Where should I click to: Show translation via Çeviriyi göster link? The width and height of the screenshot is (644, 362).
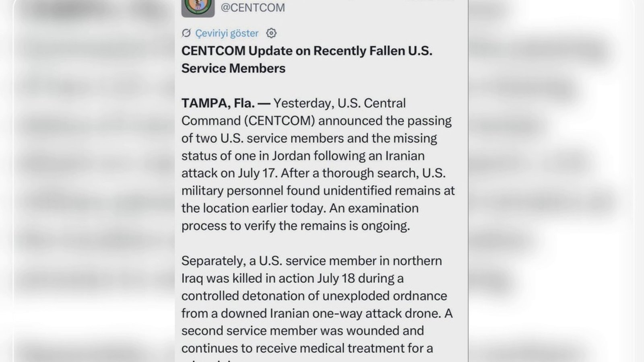coord(227,33)
